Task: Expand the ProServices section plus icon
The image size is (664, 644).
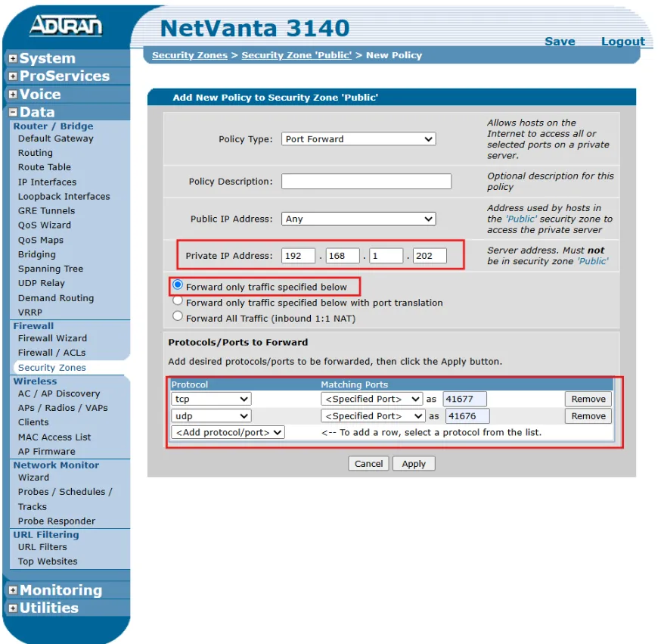Action: (13, 76)
